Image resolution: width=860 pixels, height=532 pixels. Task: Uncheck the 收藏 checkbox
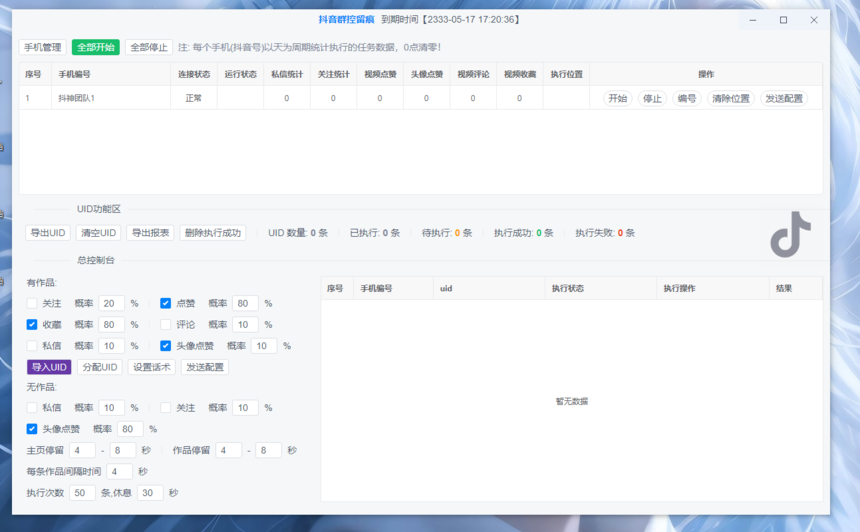tap(32, 325)
